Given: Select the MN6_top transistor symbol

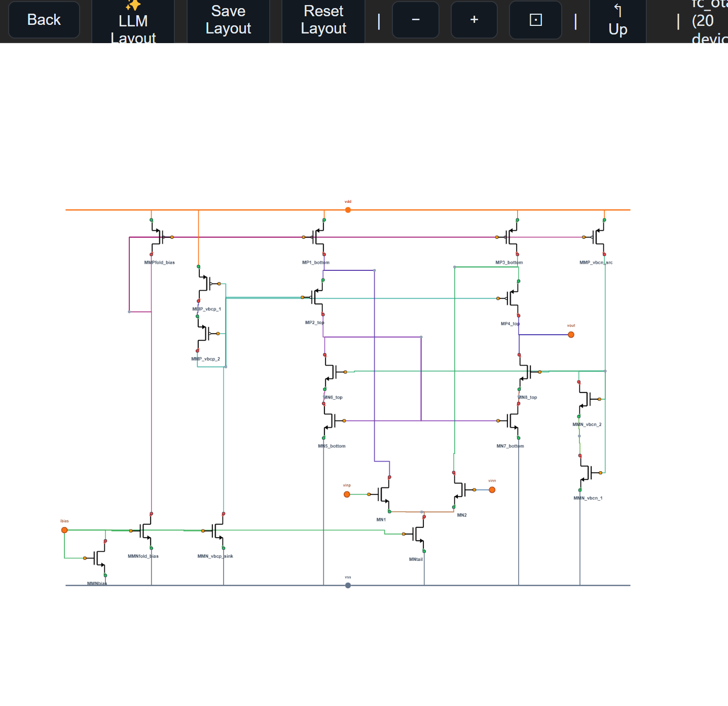Looking at the screenshot, I should [333, 372].
